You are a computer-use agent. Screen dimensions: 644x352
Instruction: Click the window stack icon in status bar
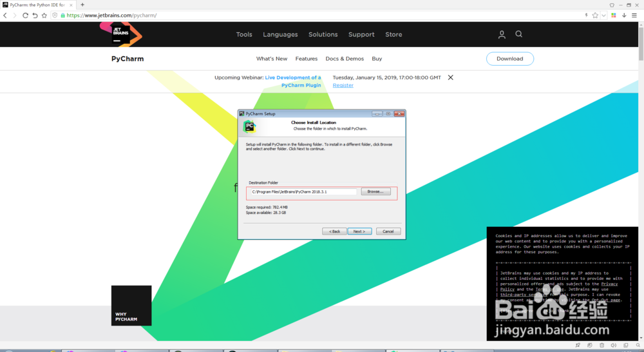point(626,346)
